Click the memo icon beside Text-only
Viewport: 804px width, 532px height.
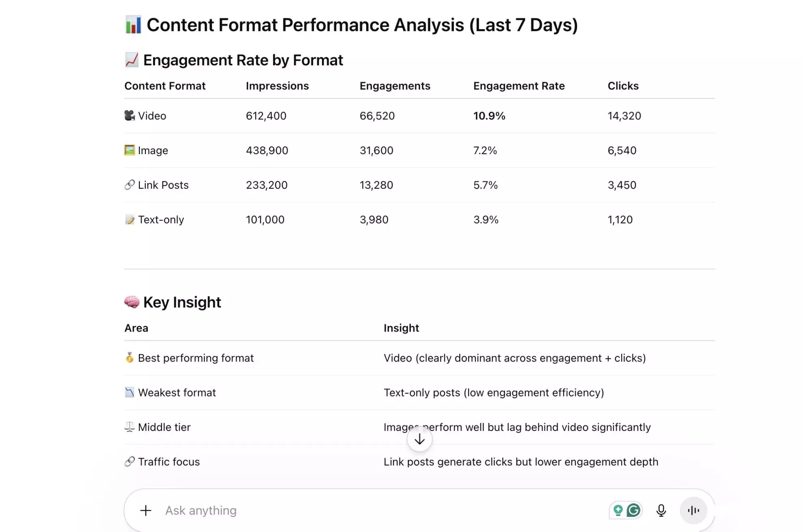(129, 219)
